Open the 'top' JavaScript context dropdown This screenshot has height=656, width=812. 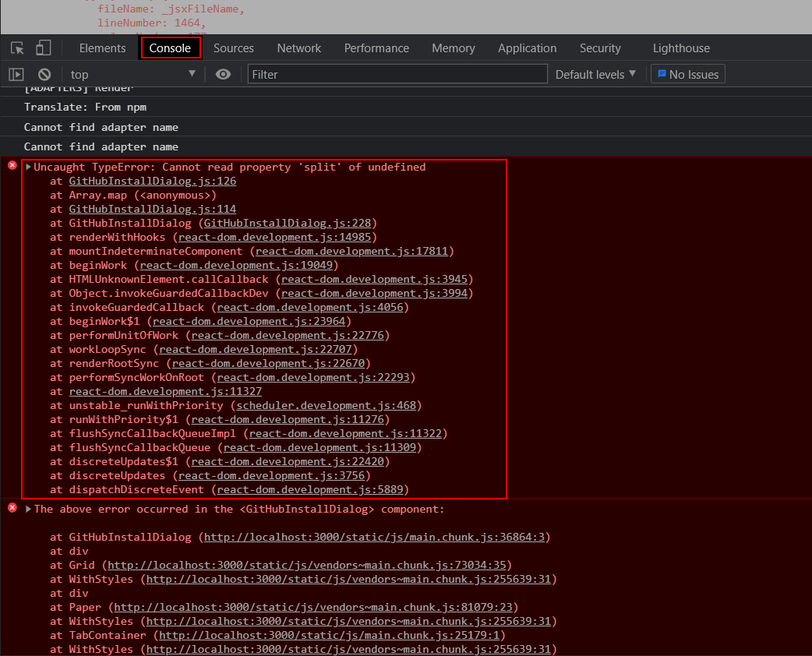point(133,75)
